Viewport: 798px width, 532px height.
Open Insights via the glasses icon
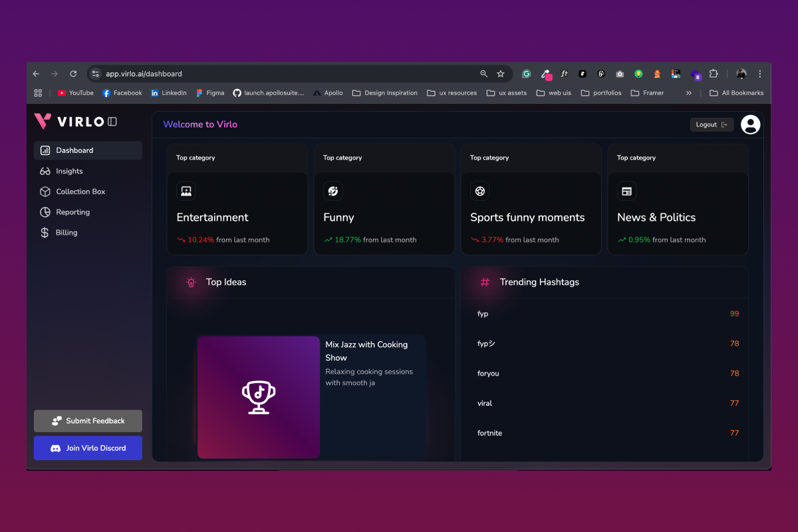[x=47, y=171]
